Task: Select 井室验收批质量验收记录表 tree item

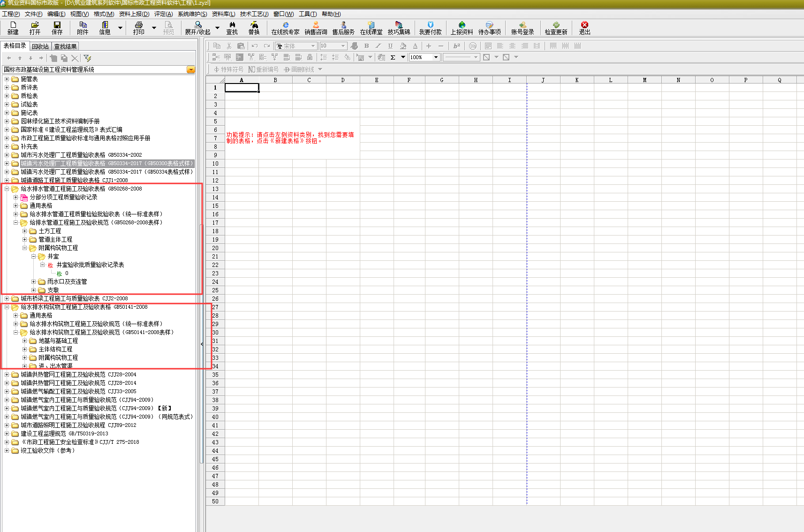Action: coord(90,265)
